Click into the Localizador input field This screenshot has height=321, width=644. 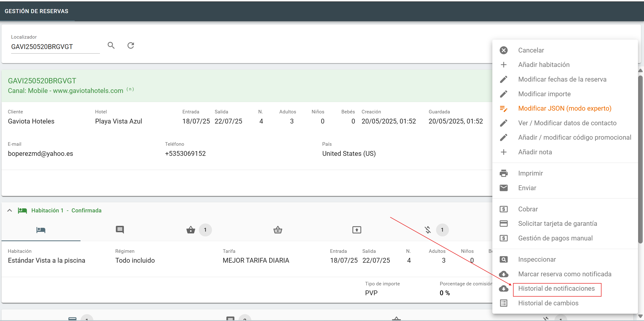click(x=55, y=47)
